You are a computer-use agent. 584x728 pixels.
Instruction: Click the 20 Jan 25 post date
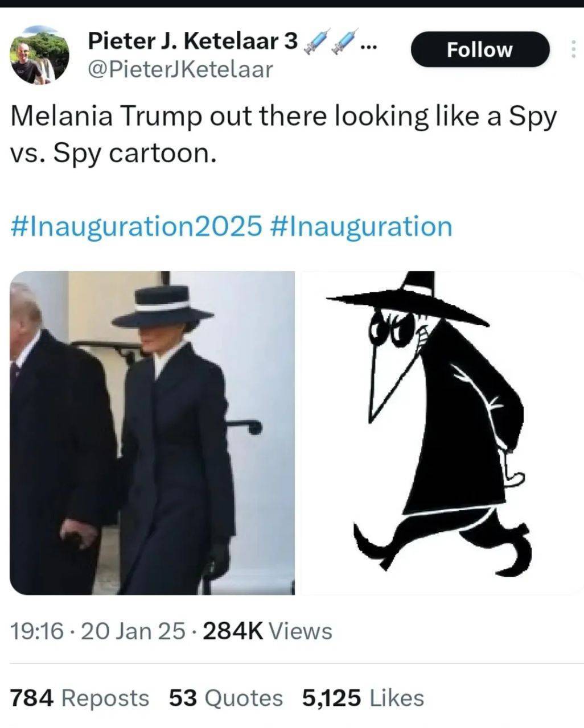133,631
